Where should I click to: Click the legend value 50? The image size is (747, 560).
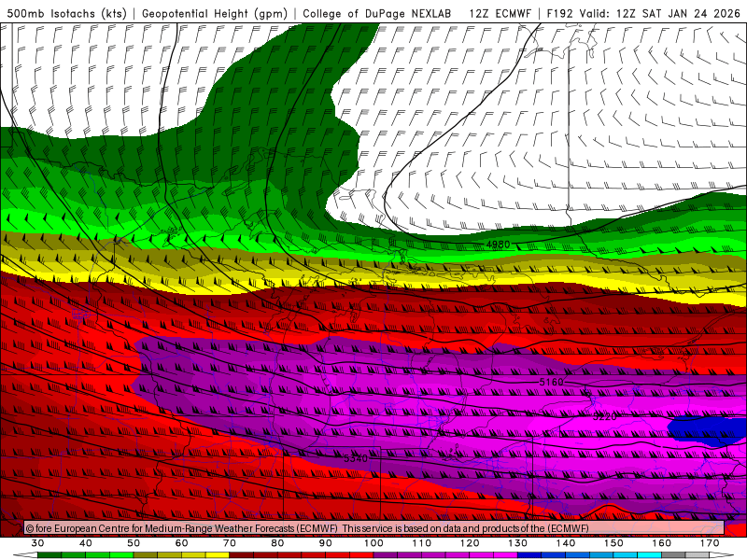click(134, 543)
